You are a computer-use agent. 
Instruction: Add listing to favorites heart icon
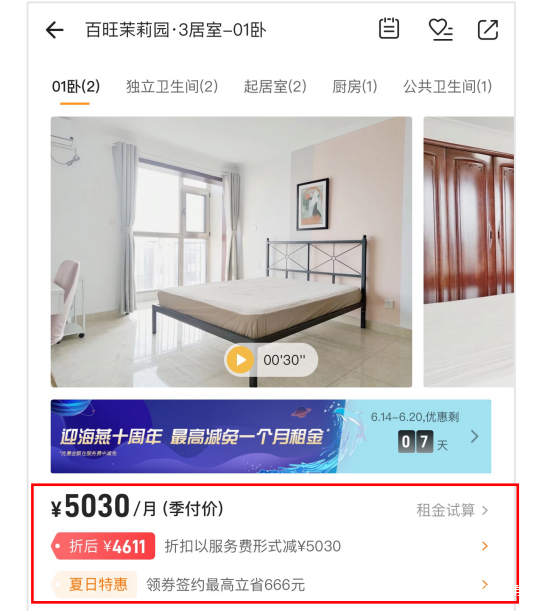tap(440, 30)
